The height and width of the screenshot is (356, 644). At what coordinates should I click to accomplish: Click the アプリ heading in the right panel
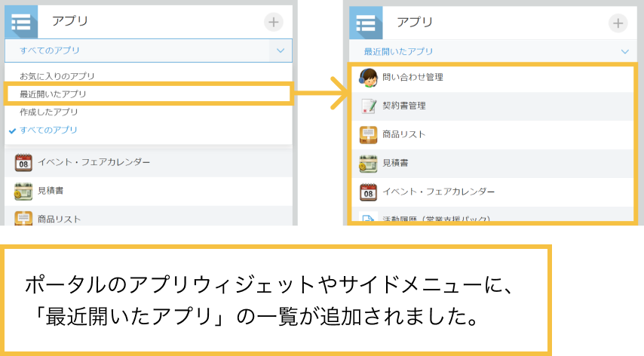(415, 22)
